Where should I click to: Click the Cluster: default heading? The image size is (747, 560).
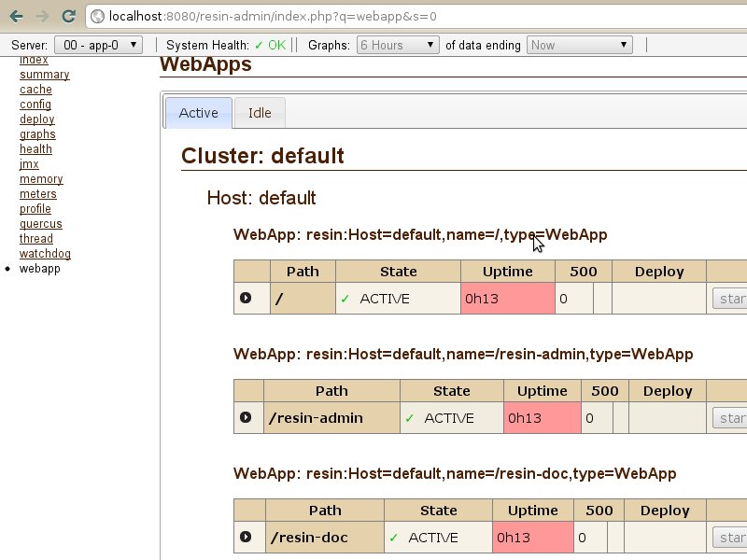(x=262, y=156)
